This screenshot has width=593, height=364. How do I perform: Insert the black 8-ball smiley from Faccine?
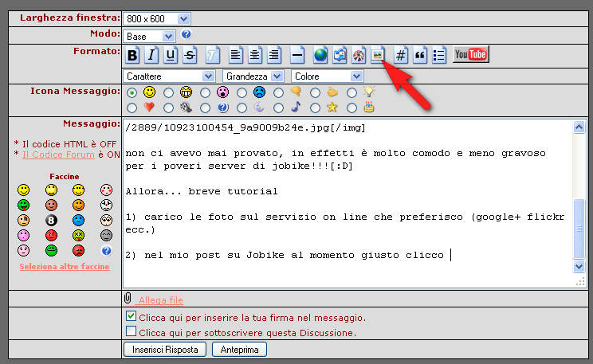click(52, 220)
